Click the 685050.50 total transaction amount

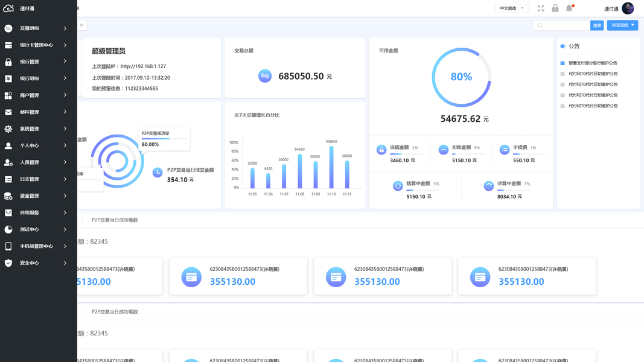[301, 77]
